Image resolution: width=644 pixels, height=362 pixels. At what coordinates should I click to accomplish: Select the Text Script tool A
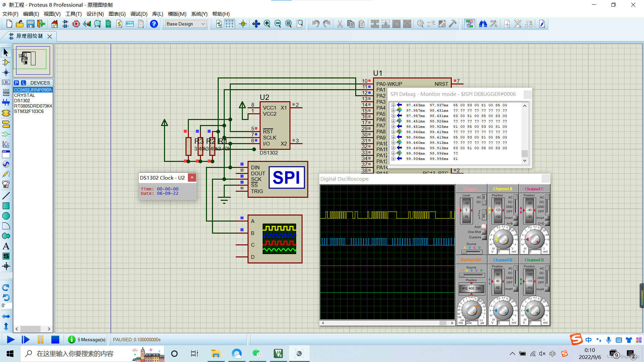click(x=6, y=246)
